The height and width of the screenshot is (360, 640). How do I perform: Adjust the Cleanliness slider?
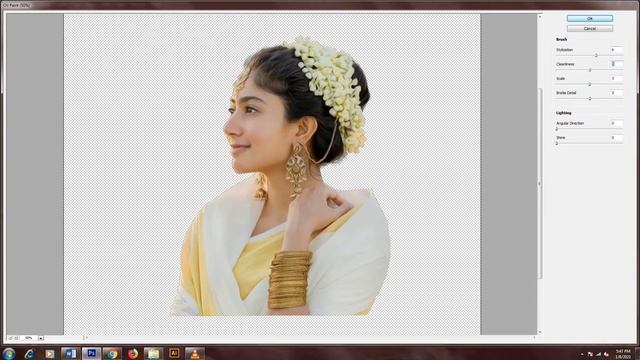point(590,70)
